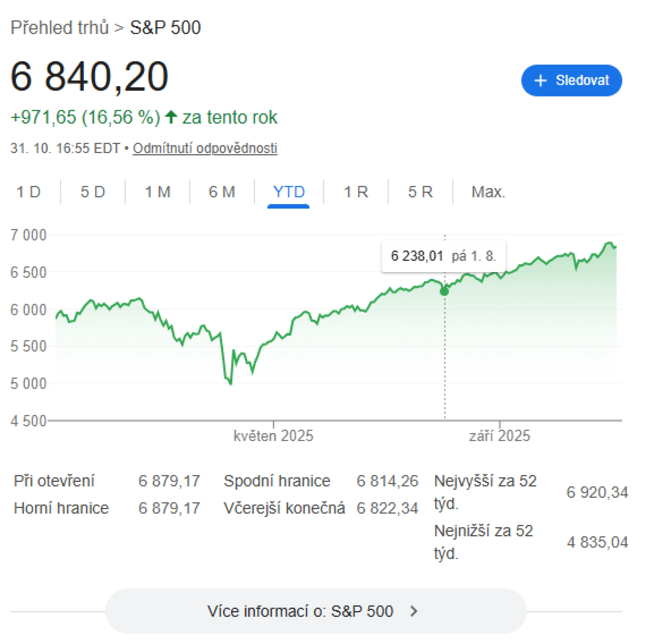654x644 pixels.
Task: Select the 1M time range
Action: click(x=157, y=192)
